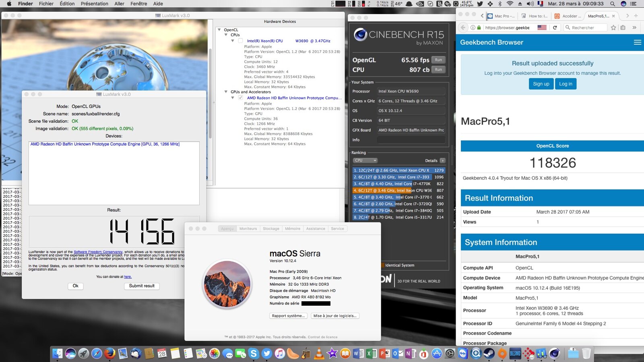Open Skype in the dock
644x362 pixels.
pos(254,354)
